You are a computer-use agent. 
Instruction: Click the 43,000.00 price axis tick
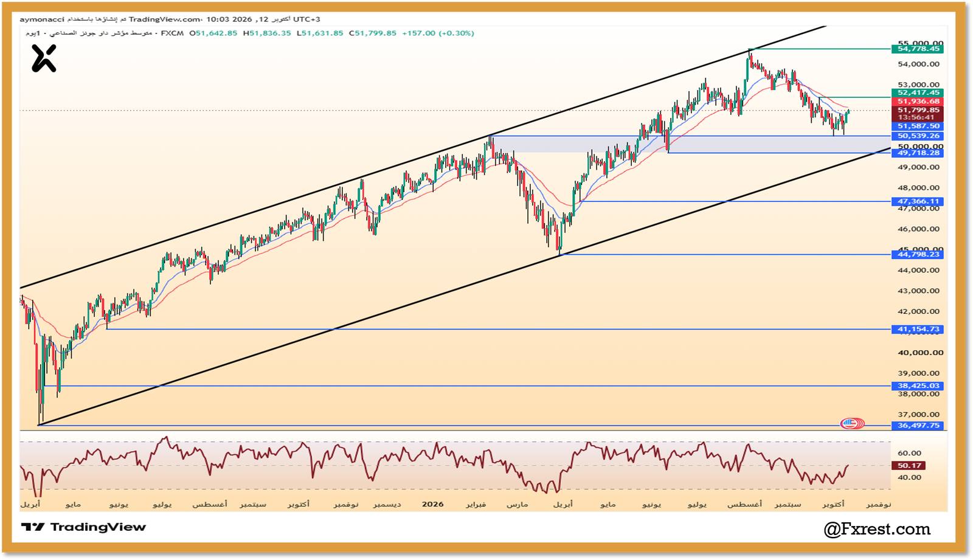(x=918, y=291)
